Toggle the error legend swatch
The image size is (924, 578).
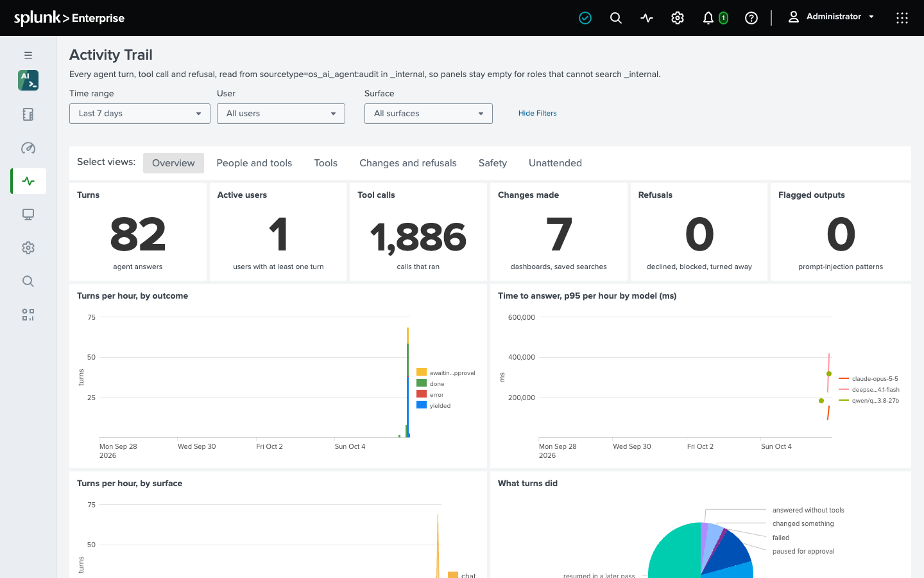coord(422,394)
